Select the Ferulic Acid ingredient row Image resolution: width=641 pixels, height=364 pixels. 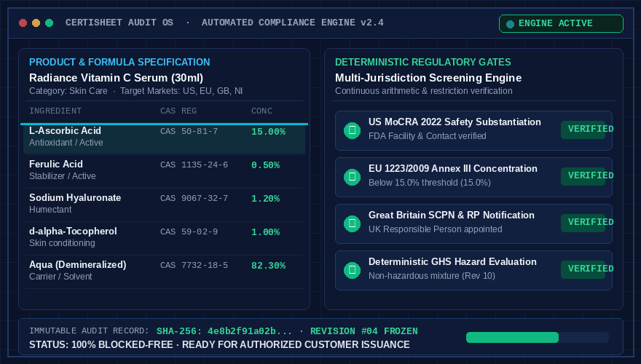point(165,171)
